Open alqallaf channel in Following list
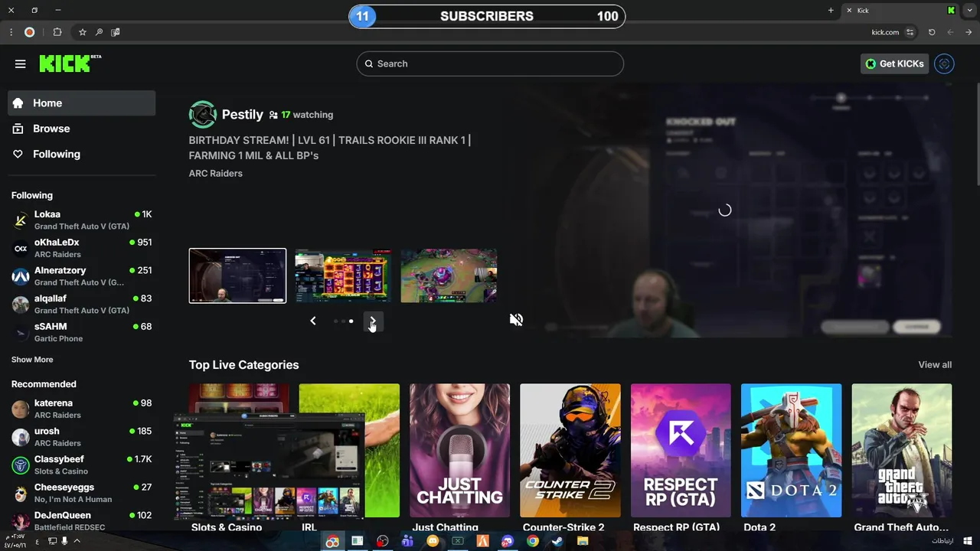Viewport: 980px width, 551px height. point(81,304)
